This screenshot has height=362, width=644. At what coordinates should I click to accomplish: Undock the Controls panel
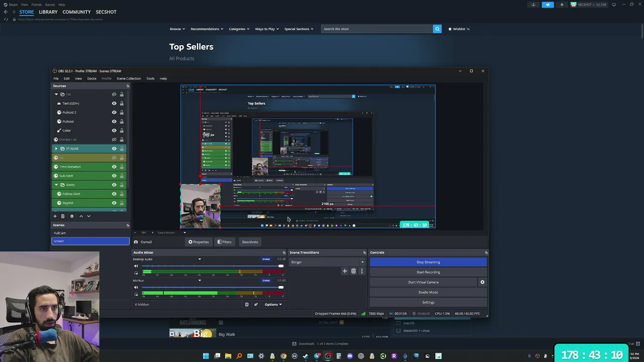point(486,252)
